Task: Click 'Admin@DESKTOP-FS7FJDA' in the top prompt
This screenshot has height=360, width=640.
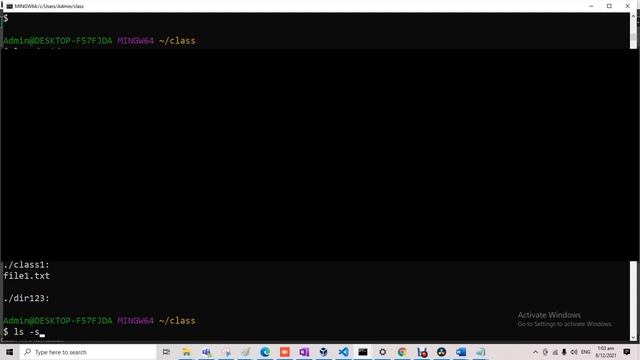Action: [58, 41]
